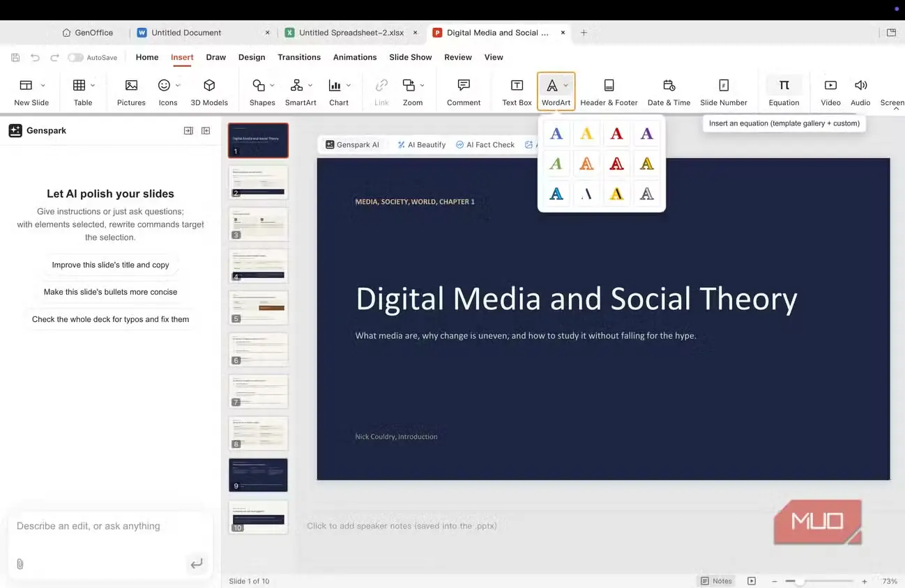Click 'Check the whole deck for typos'
Screen dimensions: 905x588
click(110, 319)
